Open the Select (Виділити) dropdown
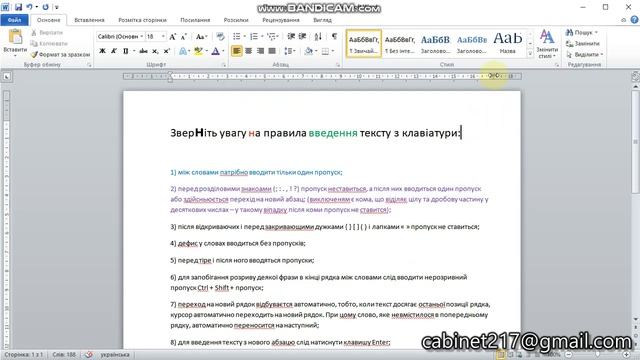 [x=584, y=54]
